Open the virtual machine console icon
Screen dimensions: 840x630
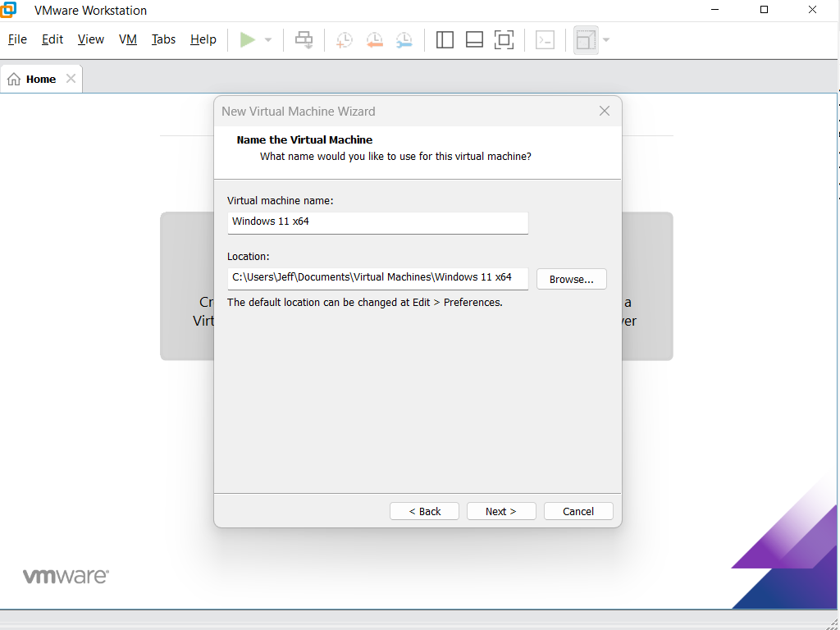[545, 39]
